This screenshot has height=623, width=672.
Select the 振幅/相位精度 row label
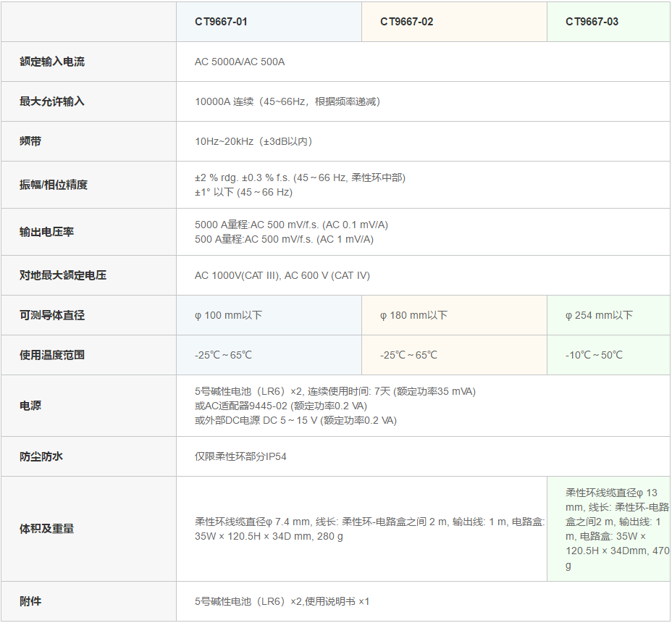coord(54,185)
